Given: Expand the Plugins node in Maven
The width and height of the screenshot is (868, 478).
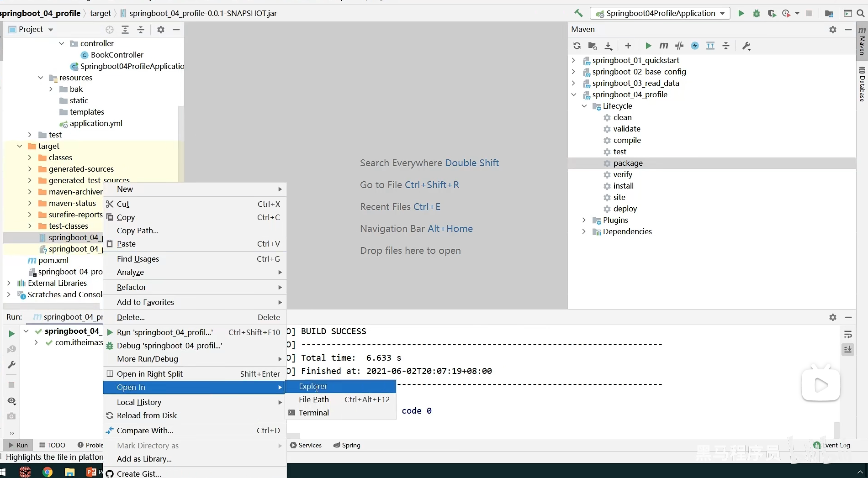Looking at the screenshot, I should 584,220.
